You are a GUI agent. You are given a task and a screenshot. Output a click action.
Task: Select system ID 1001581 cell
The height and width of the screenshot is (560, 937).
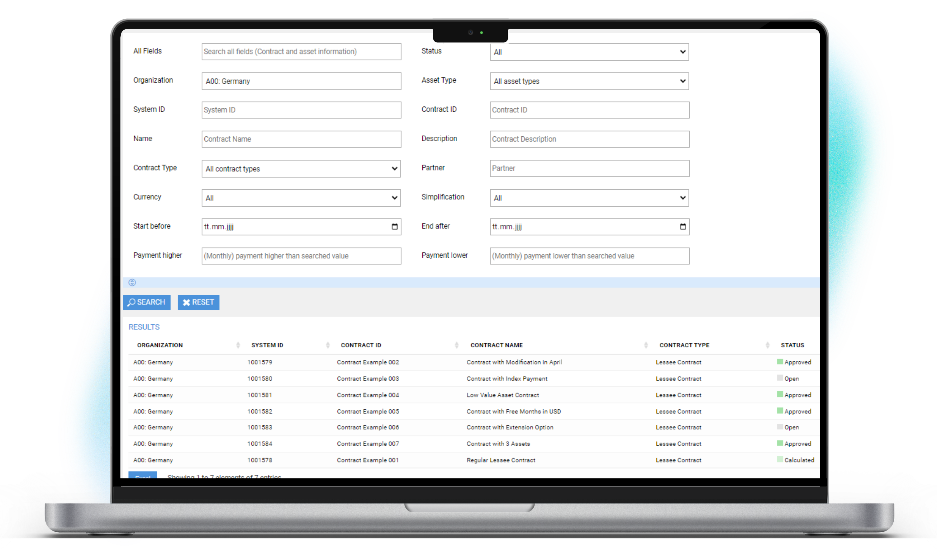tap(260, 395)
